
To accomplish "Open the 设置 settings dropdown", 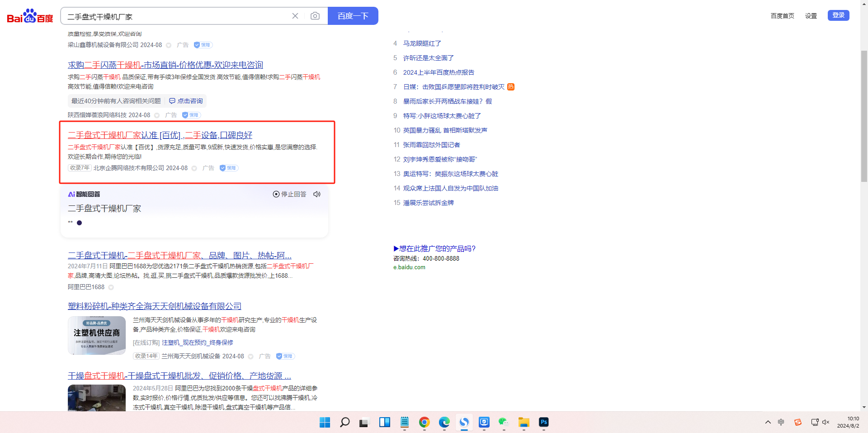I will [x=811, y=16].
